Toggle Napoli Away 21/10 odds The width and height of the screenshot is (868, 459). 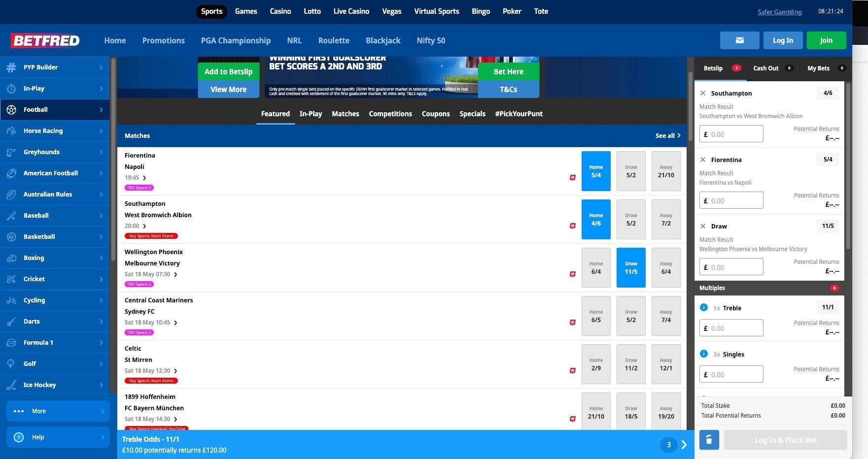click(666, 171)
